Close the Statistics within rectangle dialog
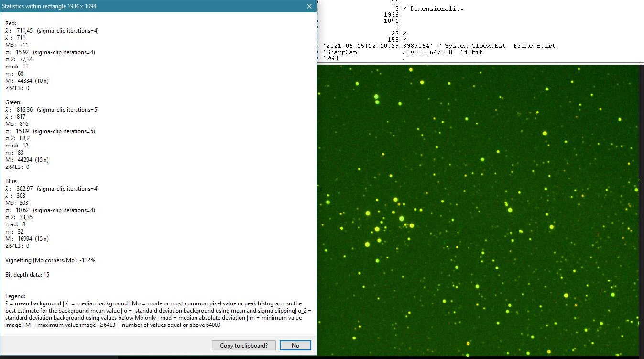Viewport: 644px width, 359px height. 309,6
